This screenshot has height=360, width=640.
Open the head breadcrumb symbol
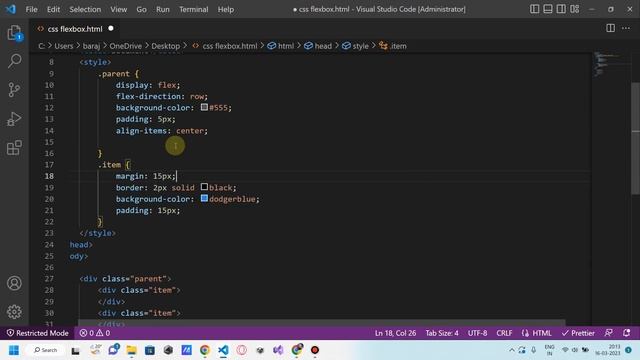pyautogui.click(x=318, y=46)
